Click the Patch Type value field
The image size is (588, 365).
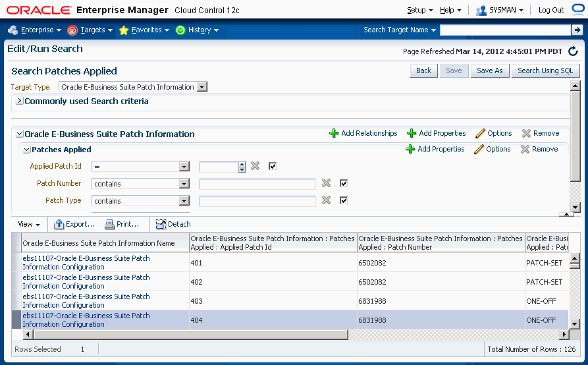tap(257, 201)
